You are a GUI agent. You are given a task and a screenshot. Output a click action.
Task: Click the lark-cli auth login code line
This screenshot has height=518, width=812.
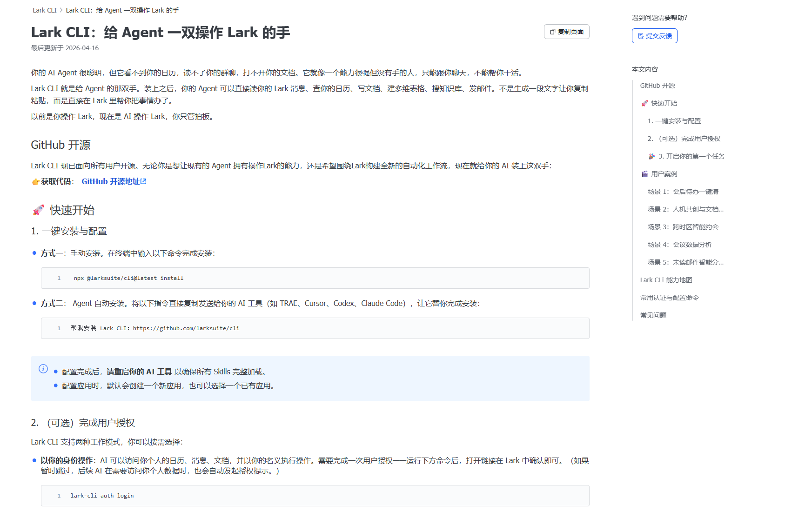(x=315, y=496)
